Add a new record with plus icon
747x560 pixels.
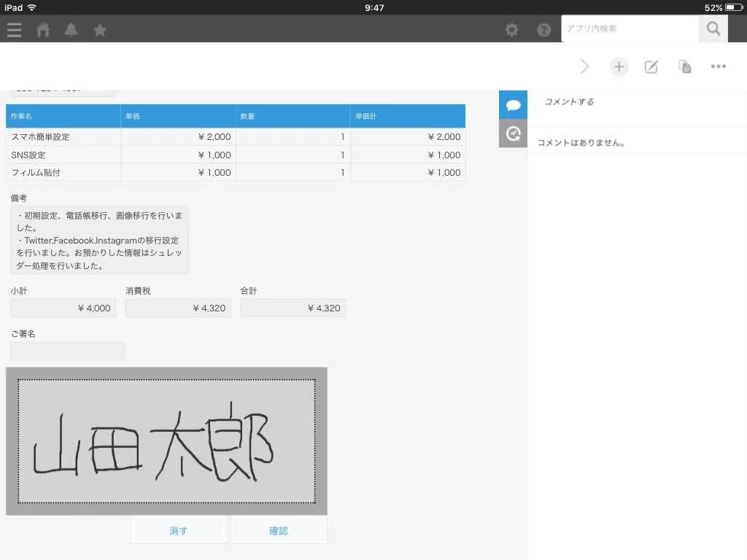coord(619,66)
